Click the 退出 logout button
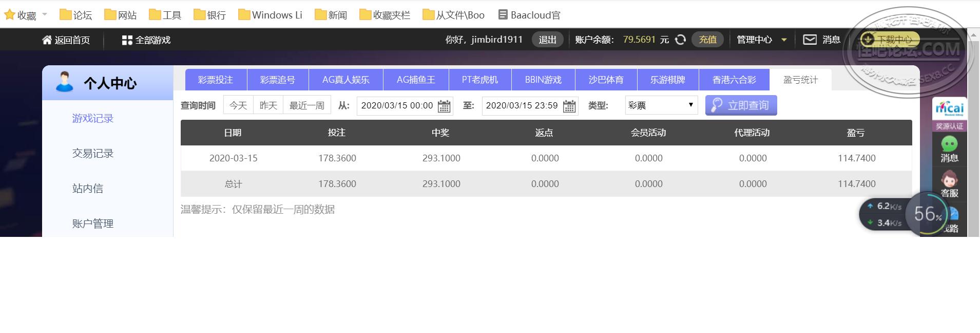 coord(547,40)
